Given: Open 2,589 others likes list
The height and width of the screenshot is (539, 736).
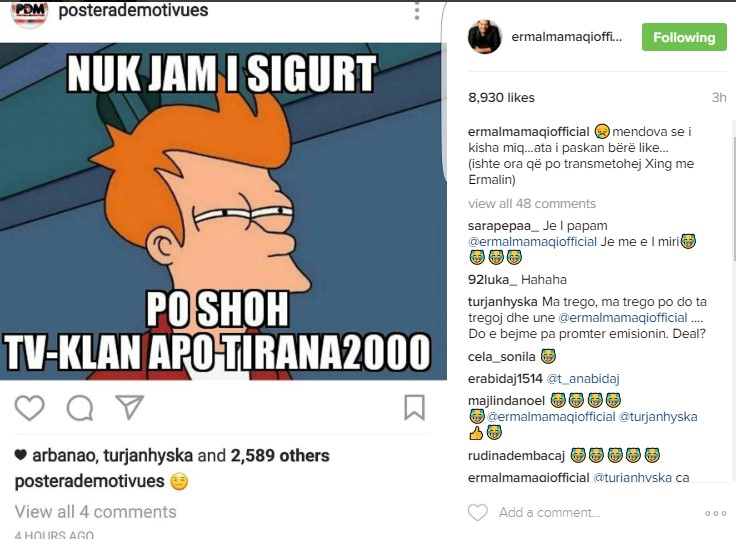Looking at the screenshot, I should tap(280, 455).
